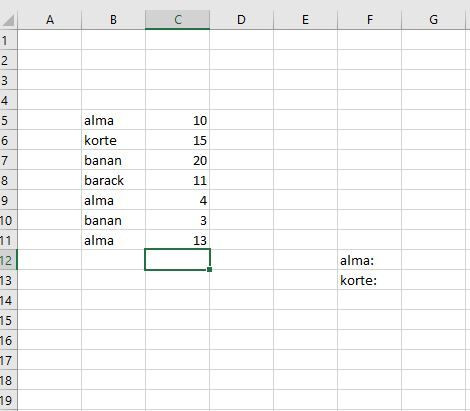Click cell with value 13 in row 11
470x411 pixels.
click(x=177, y=240)
